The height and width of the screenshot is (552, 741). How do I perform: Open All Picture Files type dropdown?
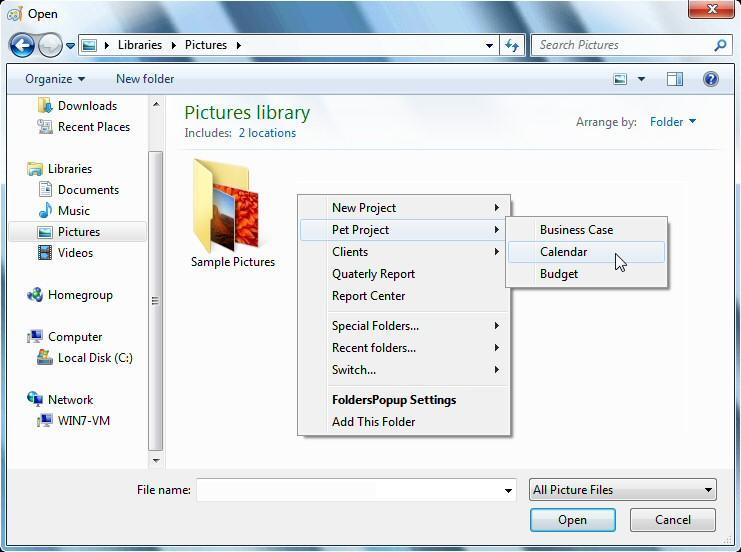point(622,490)
